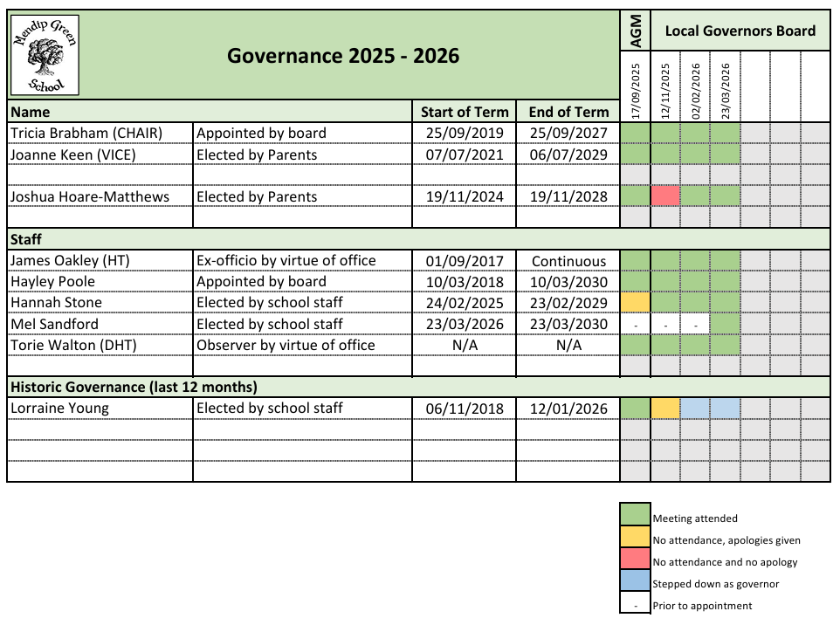
Task: Select the 'Staff' section heading row
Action: click(x=26, y=238)
